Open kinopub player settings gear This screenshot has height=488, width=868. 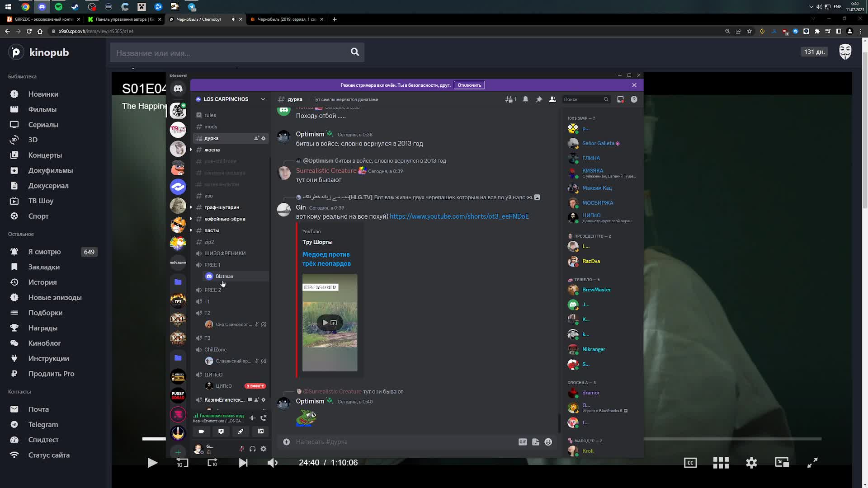point(751,463)
